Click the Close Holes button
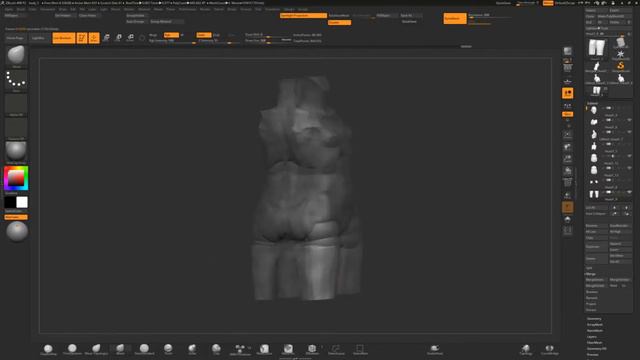 pyautogui.click(x=90, y=16)
